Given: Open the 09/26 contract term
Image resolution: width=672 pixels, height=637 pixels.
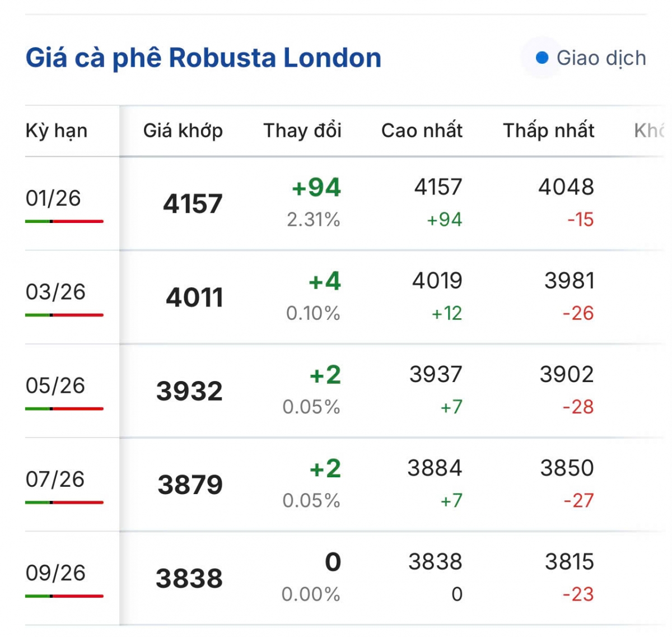Looking at the screenshot, I should (x=55, y=573).
